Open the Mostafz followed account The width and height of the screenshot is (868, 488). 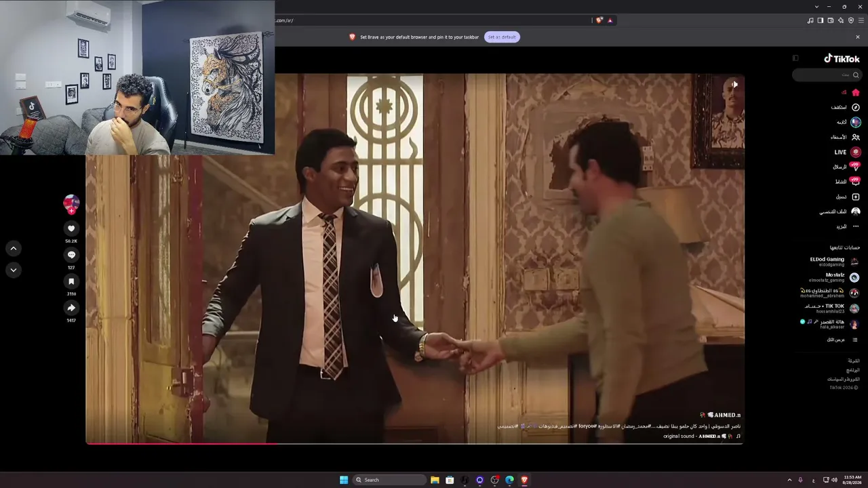[833, 277]
